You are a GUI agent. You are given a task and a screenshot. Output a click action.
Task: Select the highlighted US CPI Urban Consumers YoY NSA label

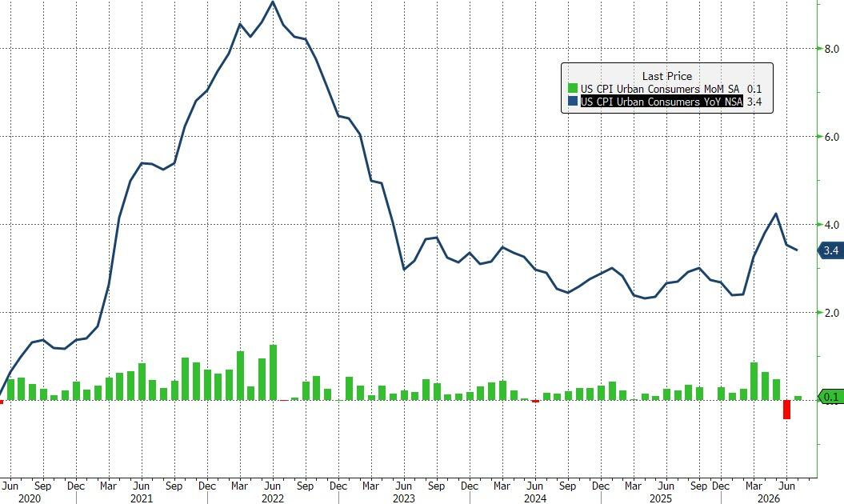662,102
